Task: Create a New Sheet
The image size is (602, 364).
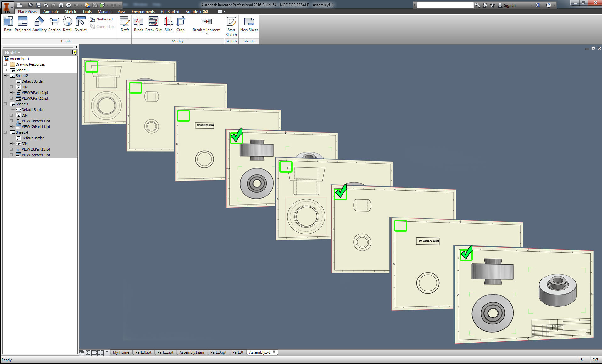Action: (x=249, y=24)
